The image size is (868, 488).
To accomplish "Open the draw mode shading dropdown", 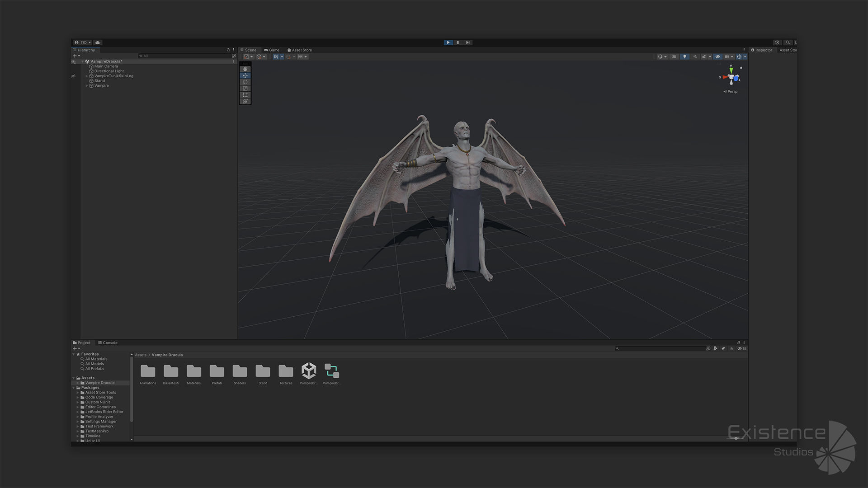I will (x=662, y=57).
